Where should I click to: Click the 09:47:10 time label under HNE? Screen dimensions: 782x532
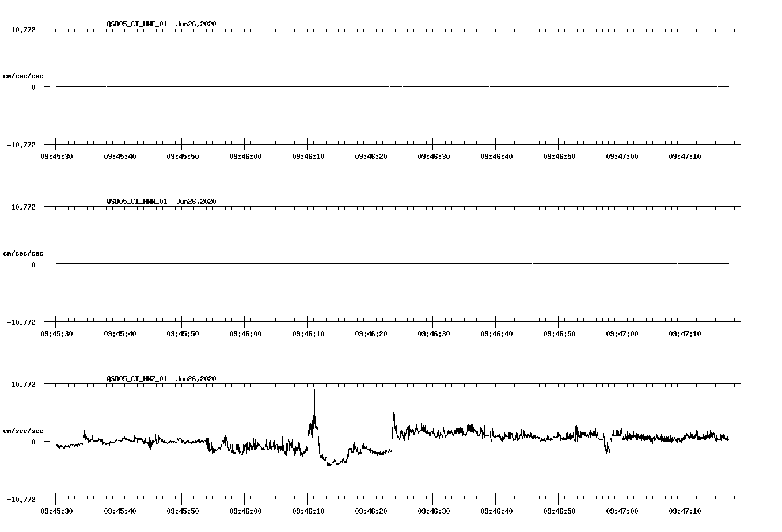[684, 156]
